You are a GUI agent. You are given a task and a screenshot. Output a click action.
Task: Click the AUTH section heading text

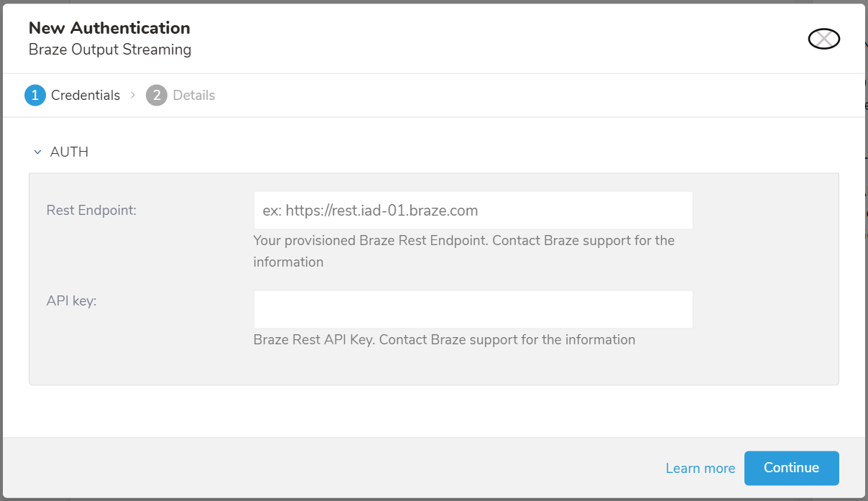pyautogui.click(x=69, y=152)
